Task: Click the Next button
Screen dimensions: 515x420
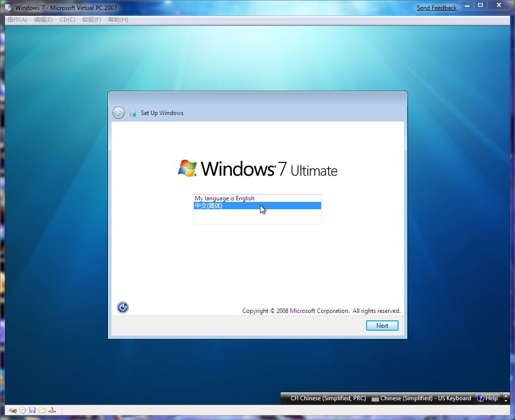Action: click(382, 325)
